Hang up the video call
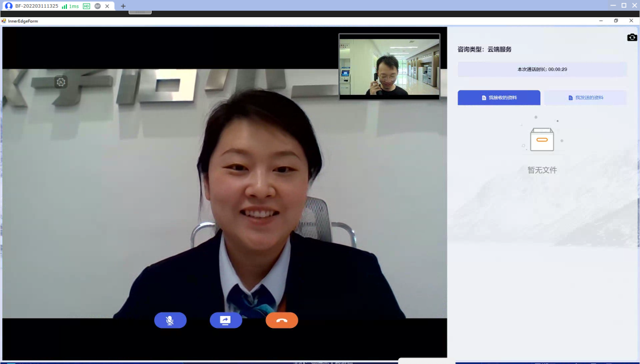This screenshot has width=640, height=364. (x=281, y=320)
